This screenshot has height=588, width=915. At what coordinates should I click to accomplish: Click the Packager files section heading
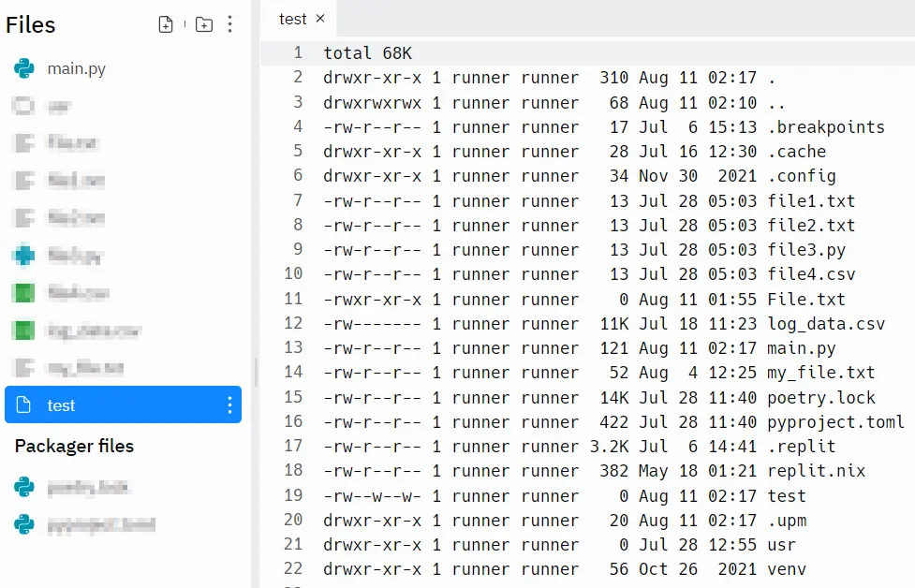(74, 447)
